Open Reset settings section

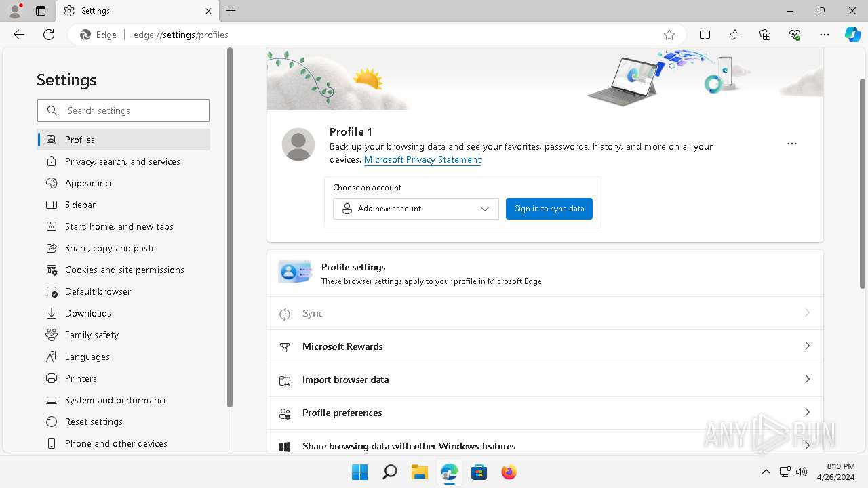123,422
